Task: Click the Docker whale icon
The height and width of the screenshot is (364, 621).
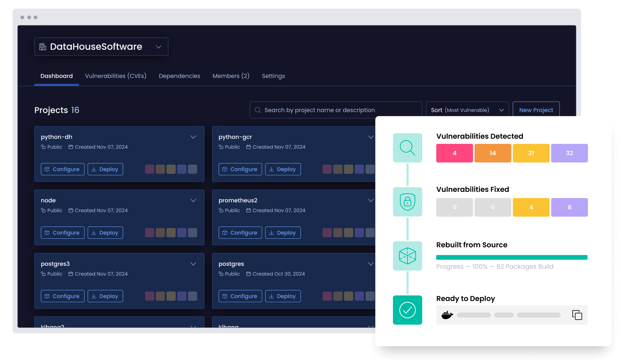Action: click(447, 315)
